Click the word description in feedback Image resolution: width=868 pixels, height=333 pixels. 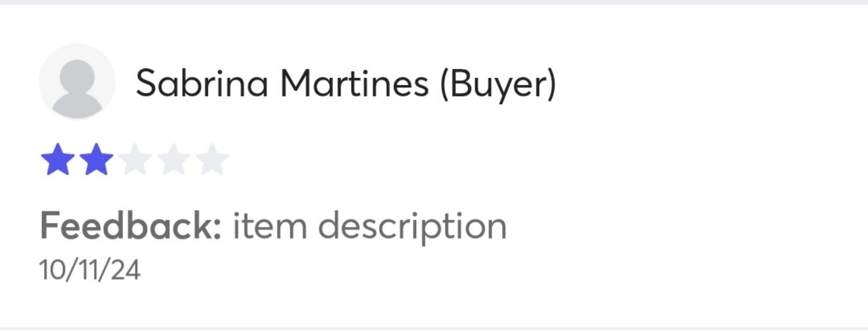click(412, 227)
